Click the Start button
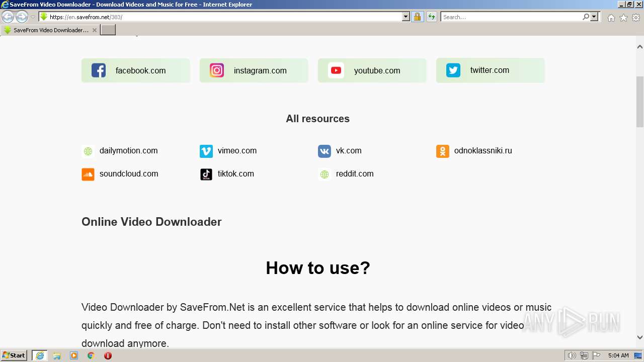The height and width of the screenshot is (362, 644). pyautogui.click(x=14, y=355)
